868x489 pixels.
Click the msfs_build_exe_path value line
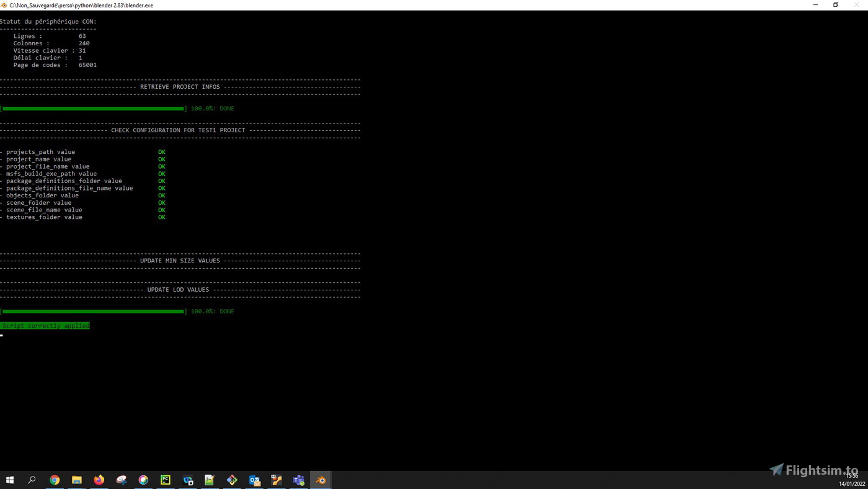[x=51, y=174]
